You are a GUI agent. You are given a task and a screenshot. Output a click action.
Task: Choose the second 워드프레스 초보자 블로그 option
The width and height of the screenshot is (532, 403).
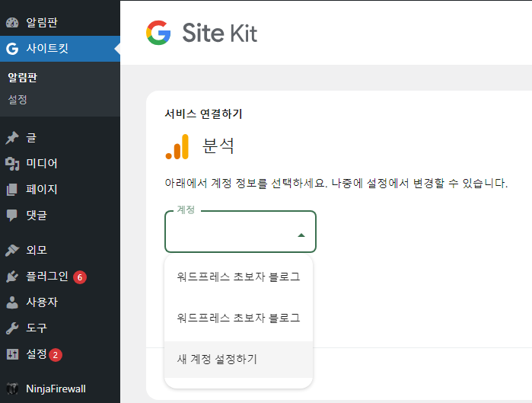point(238,318)
